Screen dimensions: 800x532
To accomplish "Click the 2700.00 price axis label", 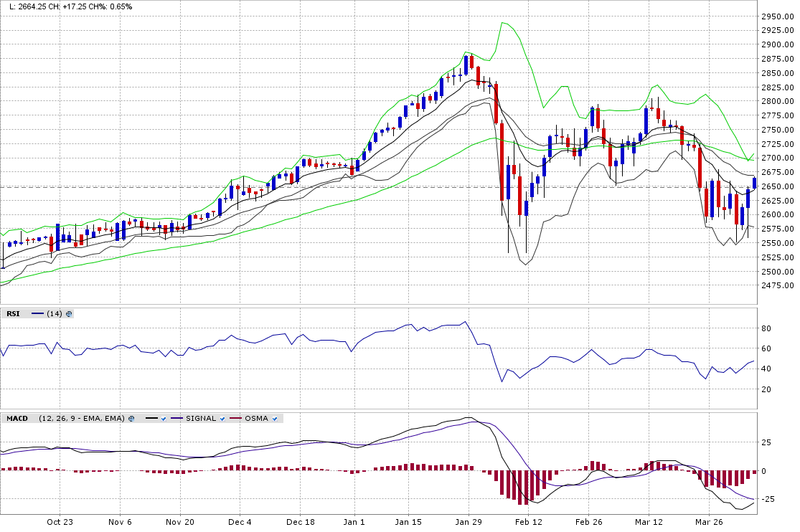I will pyautogui.click(x=778, y=158).
